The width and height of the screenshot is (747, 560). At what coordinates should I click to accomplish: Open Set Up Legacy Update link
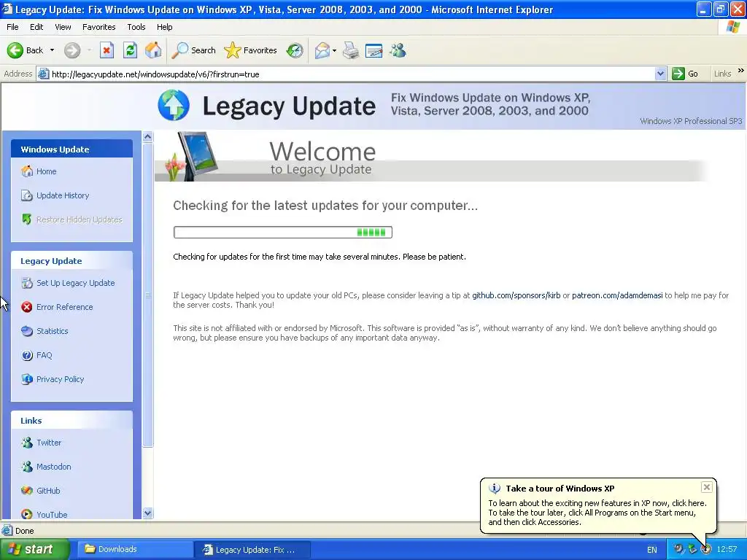[75, 283]
